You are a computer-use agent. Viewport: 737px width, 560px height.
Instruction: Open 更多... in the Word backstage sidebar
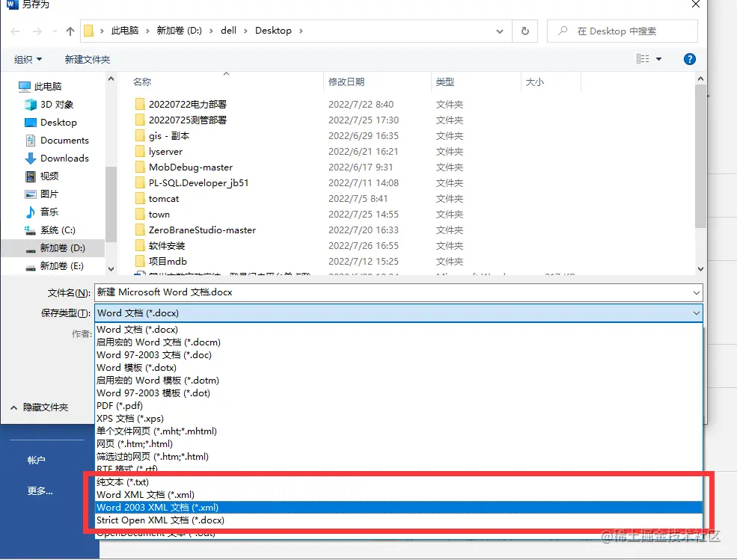coord(40,491)
